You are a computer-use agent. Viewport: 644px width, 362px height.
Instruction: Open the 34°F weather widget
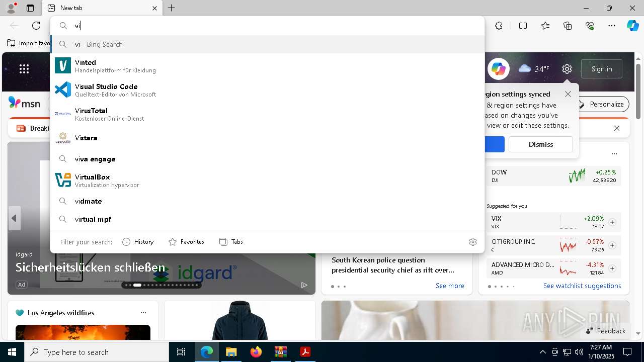pyautogui.click(x=534, y=69)
